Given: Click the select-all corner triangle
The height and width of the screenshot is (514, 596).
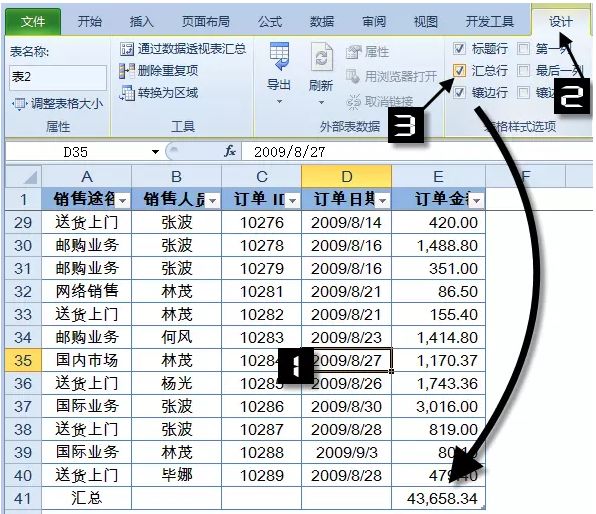Looking at the screenshot, I should tap(30, 178).
